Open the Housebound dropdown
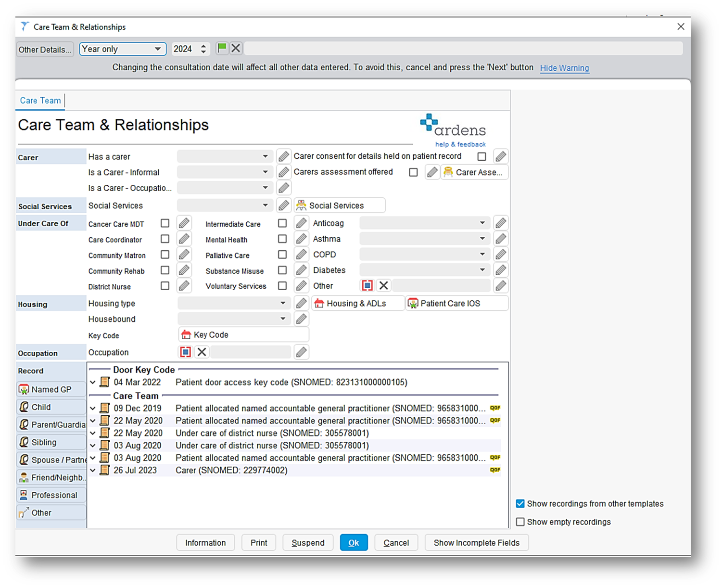The height and width of the screenshot is (588, 722). 234,319
